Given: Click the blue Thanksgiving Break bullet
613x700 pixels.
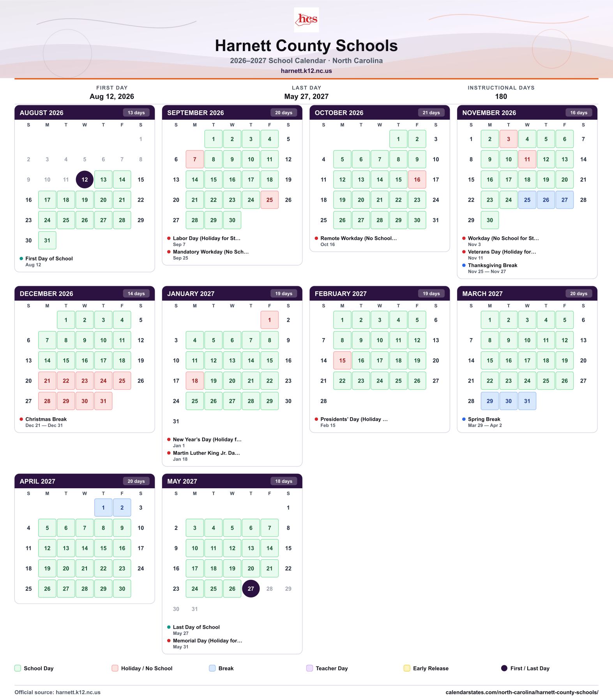Looking at the screenshot, I should tap(464, 265).
